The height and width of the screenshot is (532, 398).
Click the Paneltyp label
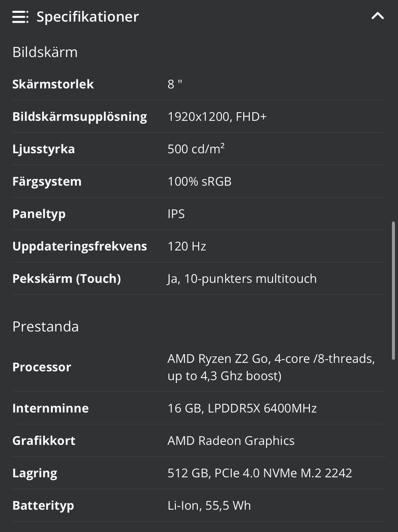[39, 214]
